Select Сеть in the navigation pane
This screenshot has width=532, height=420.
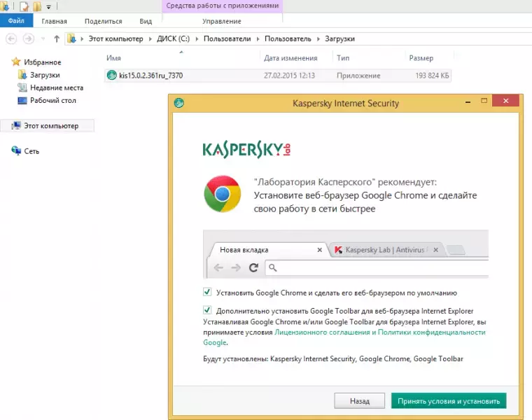[x=31, y=151]
